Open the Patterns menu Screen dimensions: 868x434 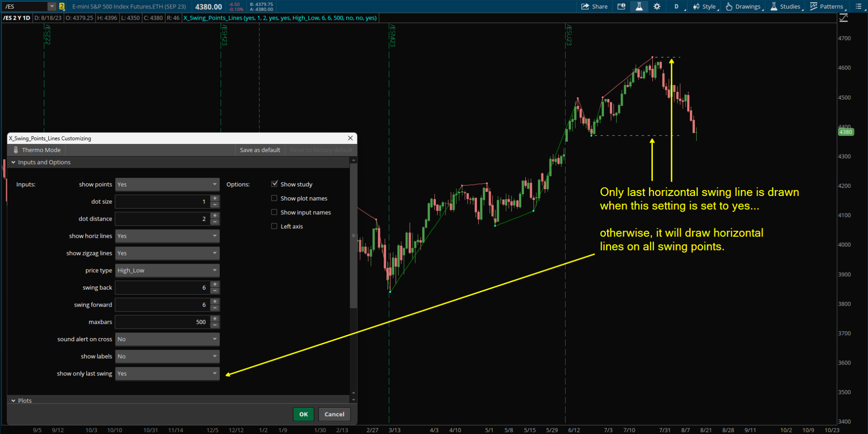pos(826,6)
